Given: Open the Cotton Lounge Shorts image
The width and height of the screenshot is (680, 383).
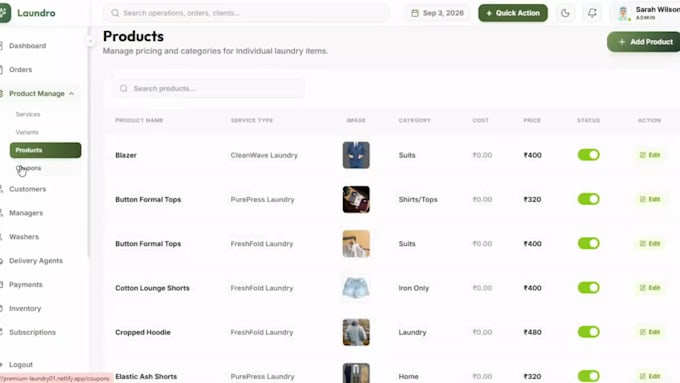Looking at the screenshot, I should 356,288.
